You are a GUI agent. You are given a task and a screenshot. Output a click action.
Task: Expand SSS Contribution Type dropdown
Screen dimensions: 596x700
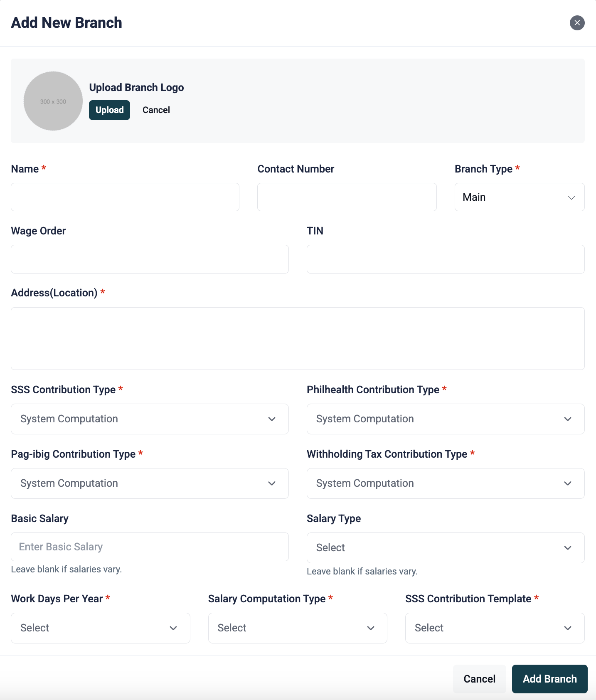[150, 419]
